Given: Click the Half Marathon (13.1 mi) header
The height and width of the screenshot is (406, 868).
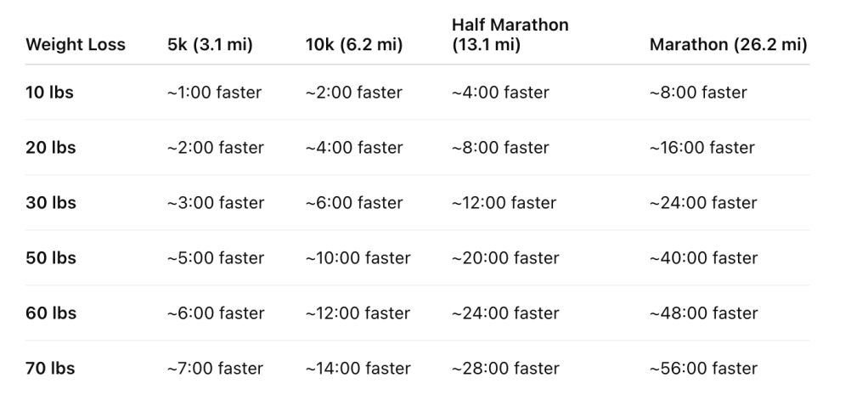Looking at the screenshot, I should (x=510, y=35).
